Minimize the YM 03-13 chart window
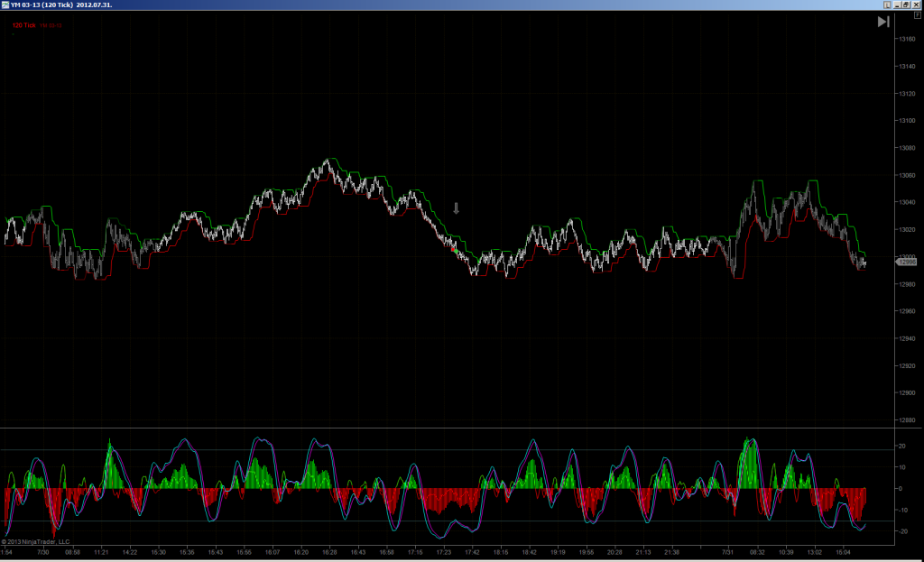Screen dimensions: 924x562 pos(897,5)
